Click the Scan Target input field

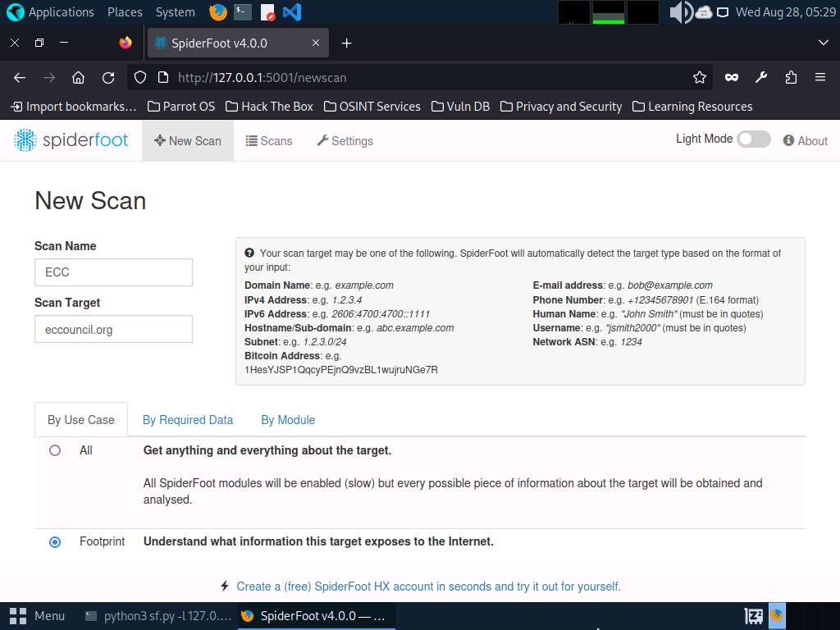[x=113, y=329]
